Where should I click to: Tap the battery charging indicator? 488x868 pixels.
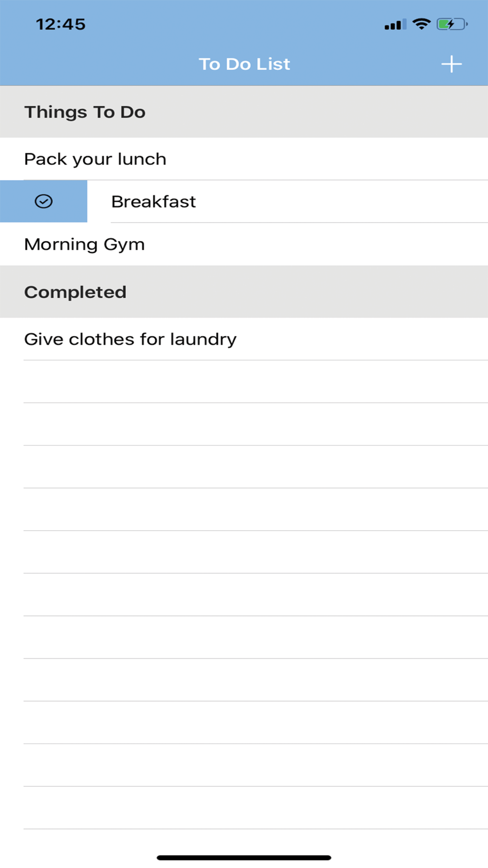tap(452, 24)
